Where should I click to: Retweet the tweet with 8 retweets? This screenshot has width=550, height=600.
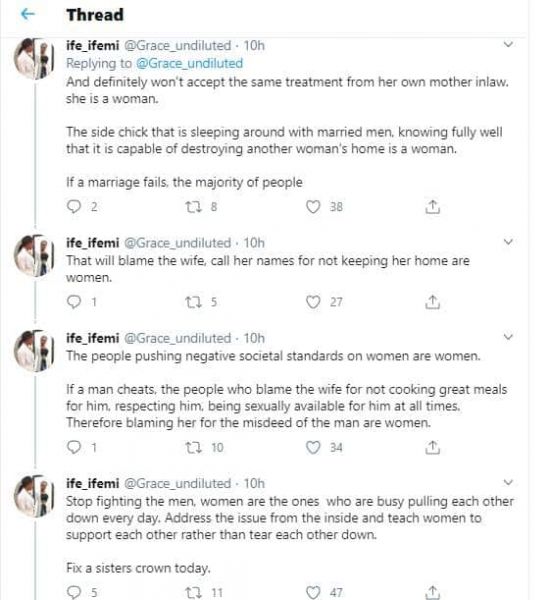(193, 207)
